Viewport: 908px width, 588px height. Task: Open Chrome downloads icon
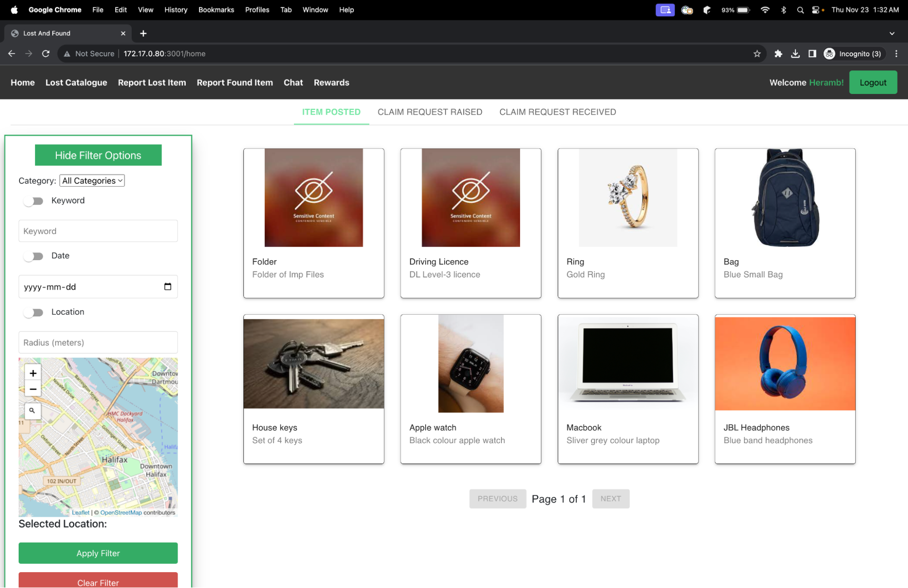[795, 54]
